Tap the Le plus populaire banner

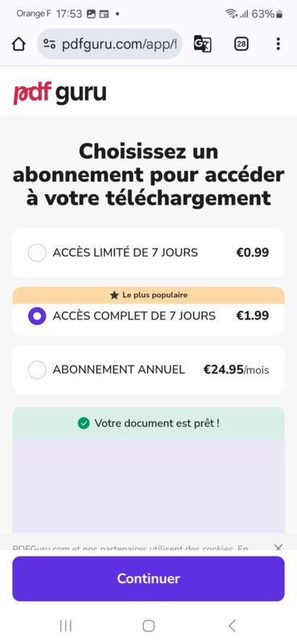[148, 295]
